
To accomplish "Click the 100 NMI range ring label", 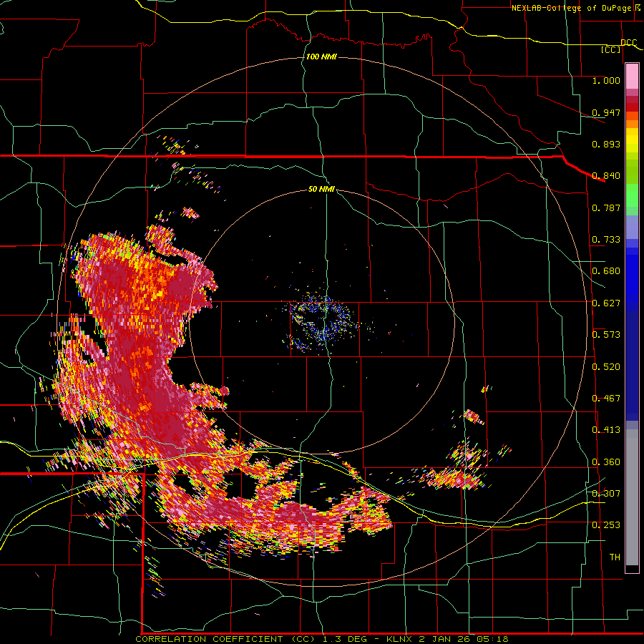I will pyautogui.click(x=321, y=57).
